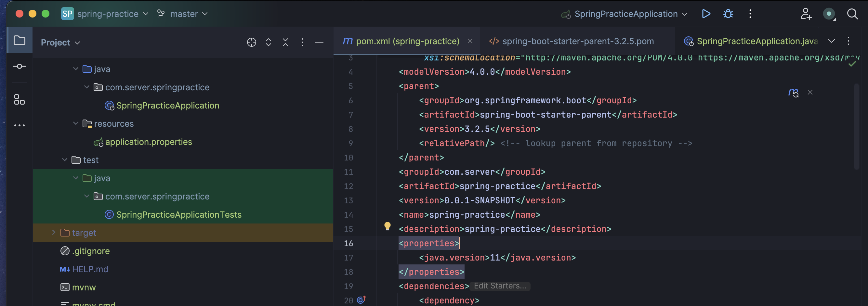Select opened file with crosshair icon
The image size is (868, 306).
click(x=251, y=43)
